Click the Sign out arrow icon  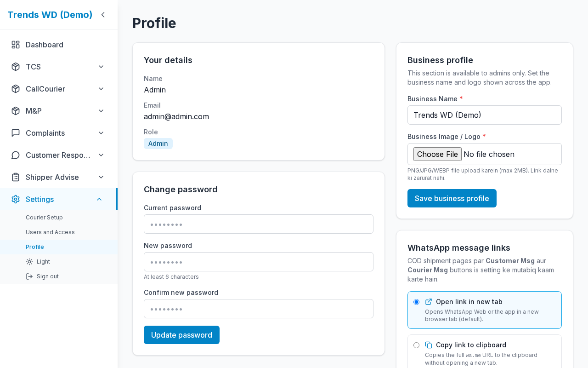coord(29,276)
